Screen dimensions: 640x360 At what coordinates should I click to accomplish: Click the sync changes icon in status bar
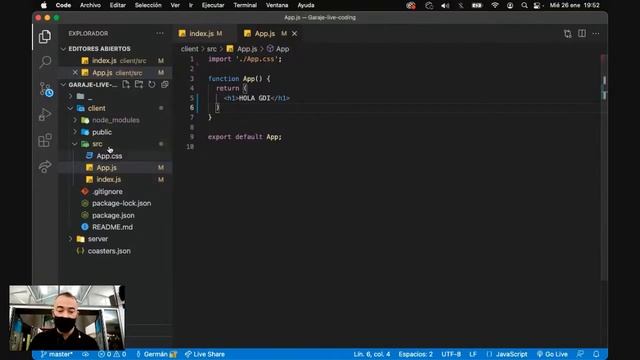coord(85,354)
